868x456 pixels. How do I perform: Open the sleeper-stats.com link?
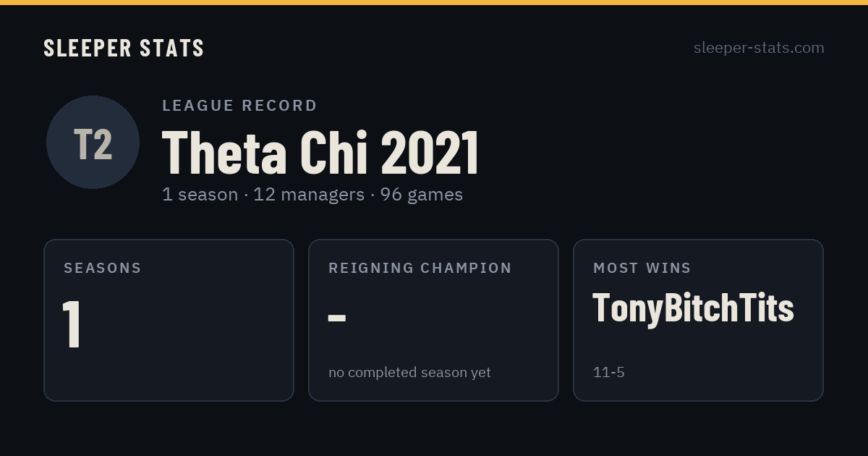[x=759, y=48]
